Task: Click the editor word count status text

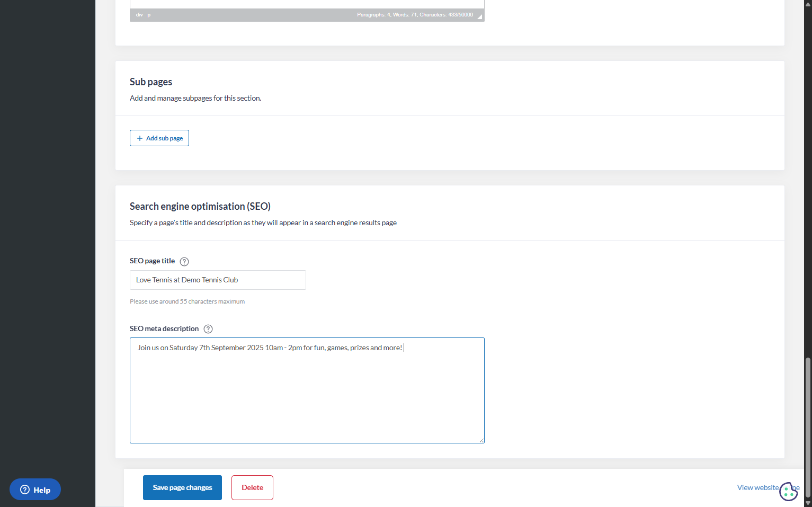Action: [415, 15]
